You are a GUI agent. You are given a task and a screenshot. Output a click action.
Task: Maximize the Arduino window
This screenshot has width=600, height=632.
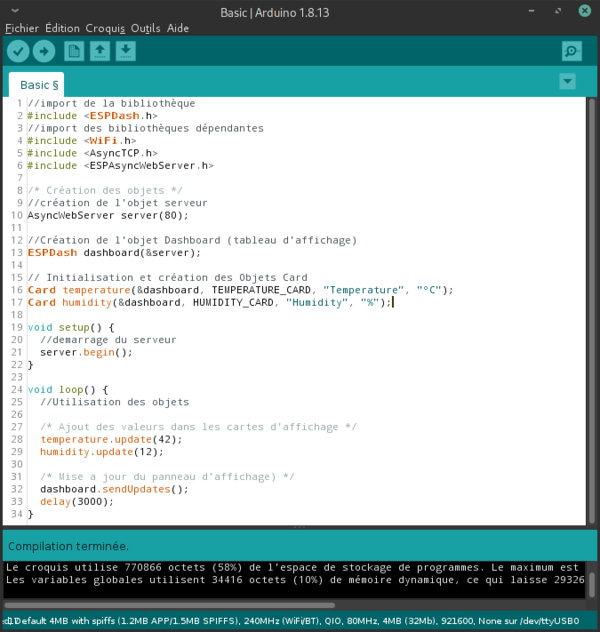[558, 11]
